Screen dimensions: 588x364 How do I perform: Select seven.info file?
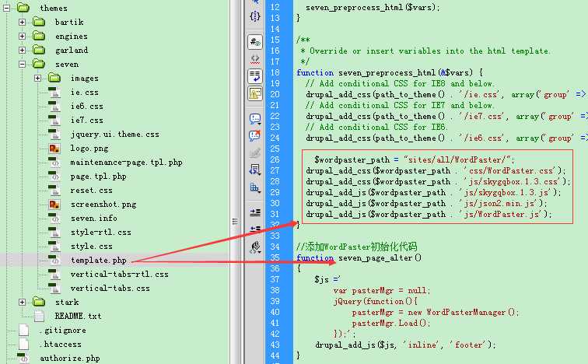(94, 219)
